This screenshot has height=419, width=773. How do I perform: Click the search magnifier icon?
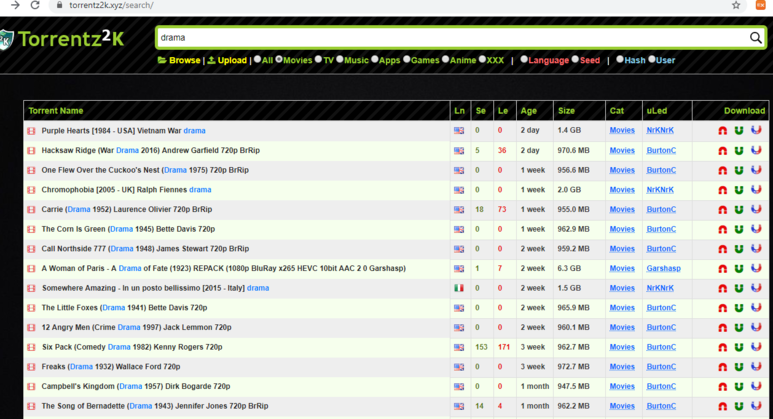point(755,37)
